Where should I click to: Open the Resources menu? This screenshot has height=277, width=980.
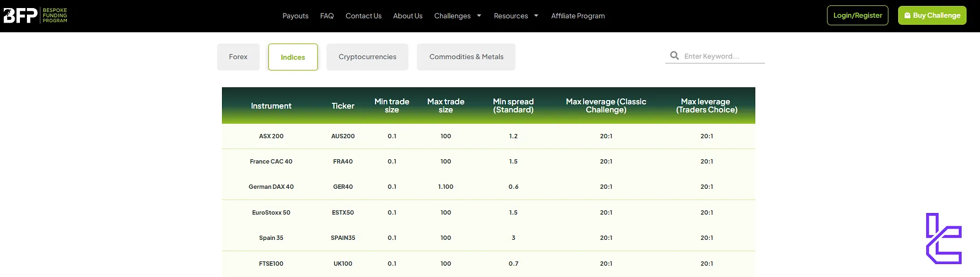click(510, 16)
